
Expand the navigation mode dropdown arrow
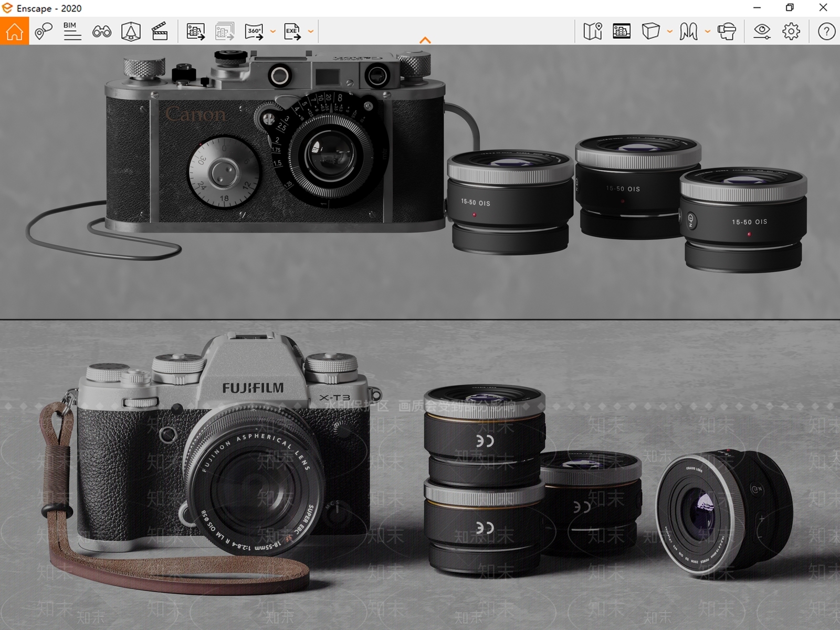tap(707, 31)
